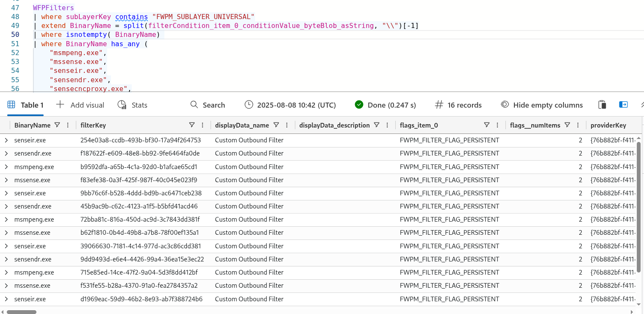This screenshot has width=644, height=314.
Task: Select the sensendr.exe cell in row 45b9ac9b
Action: [33, 206]
